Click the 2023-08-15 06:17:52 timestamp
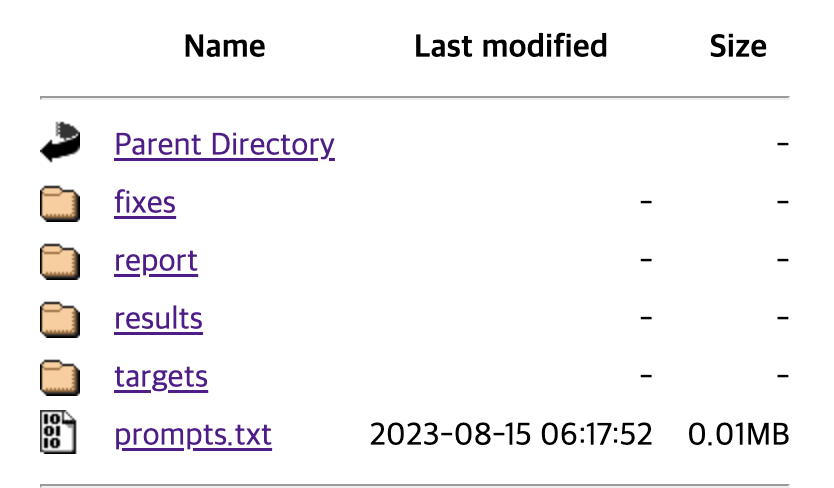The height and width of the screenshot is (488, 834). [511, 434]
